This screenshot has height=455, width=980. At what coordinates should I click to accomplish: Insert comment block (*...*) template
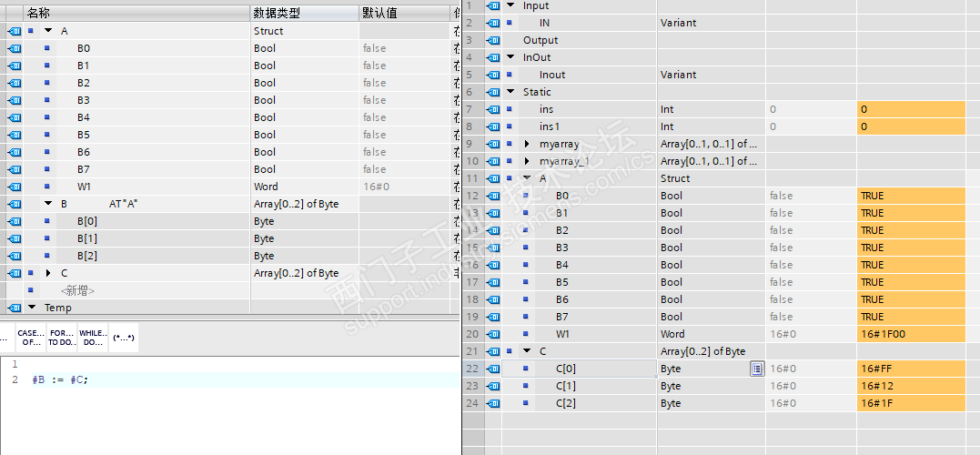[x=124, y=338]
